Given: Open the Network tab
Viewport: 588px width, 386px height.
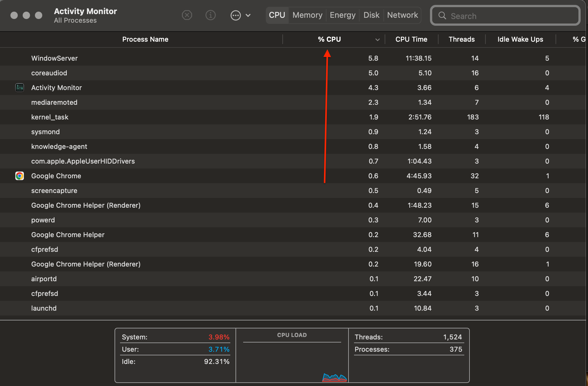Looking at the screenshot, I should tap(402, 15).
